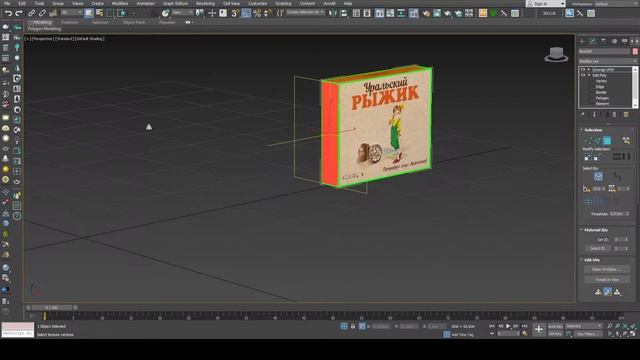Open the View reference coordinate dropdown
Screen dimensions: 640x360
click(182, 13)
